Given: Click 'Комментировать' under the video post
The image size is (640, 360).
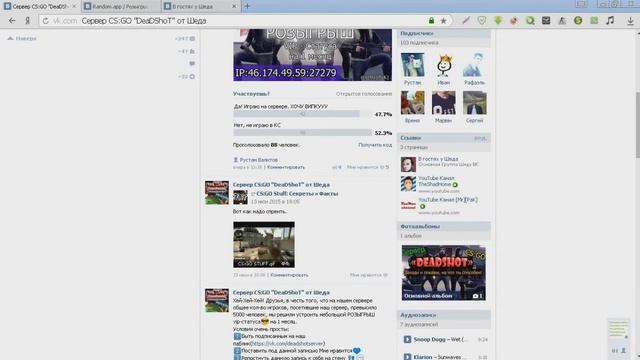Looking at the screenshot, I should [x=289, y=275].
